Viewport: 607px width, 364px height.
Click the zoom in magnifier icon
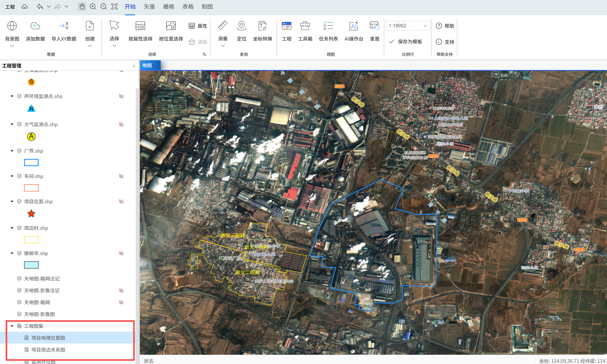point(93,7)
